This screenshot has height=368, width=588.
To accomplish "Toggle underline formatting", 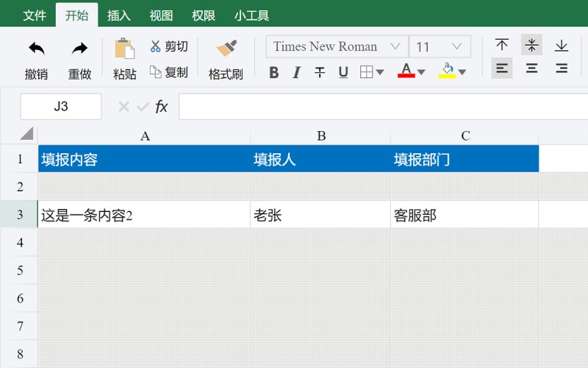I will 343,72.
